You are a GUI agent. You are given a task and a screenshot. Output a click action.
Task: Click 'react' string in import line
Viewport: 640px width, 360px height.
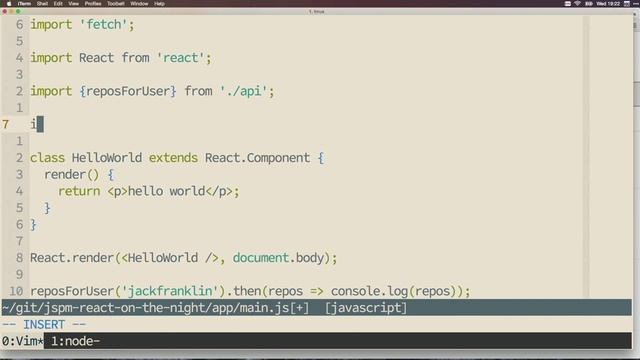(181, 58)
